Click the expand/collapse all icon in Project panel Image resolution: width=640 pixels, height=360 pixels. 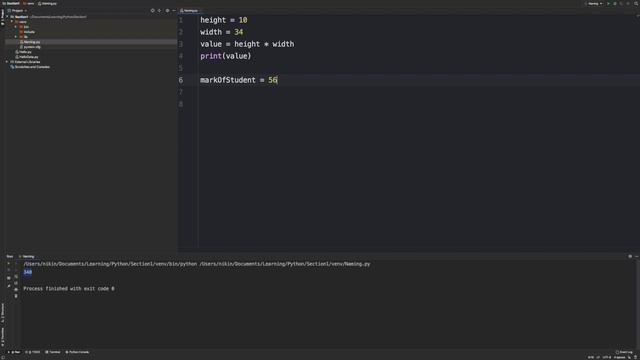(x=160, y=11)
